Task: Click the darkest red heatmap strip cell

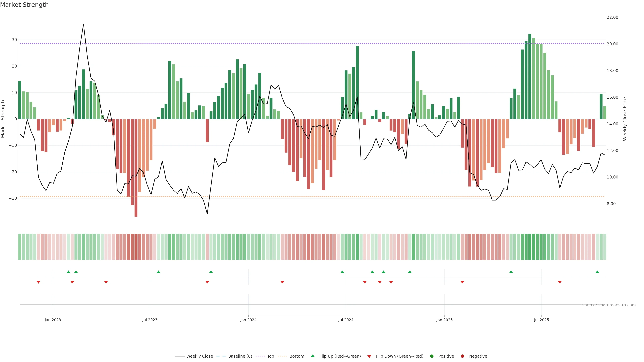Action: coord(136,247)
